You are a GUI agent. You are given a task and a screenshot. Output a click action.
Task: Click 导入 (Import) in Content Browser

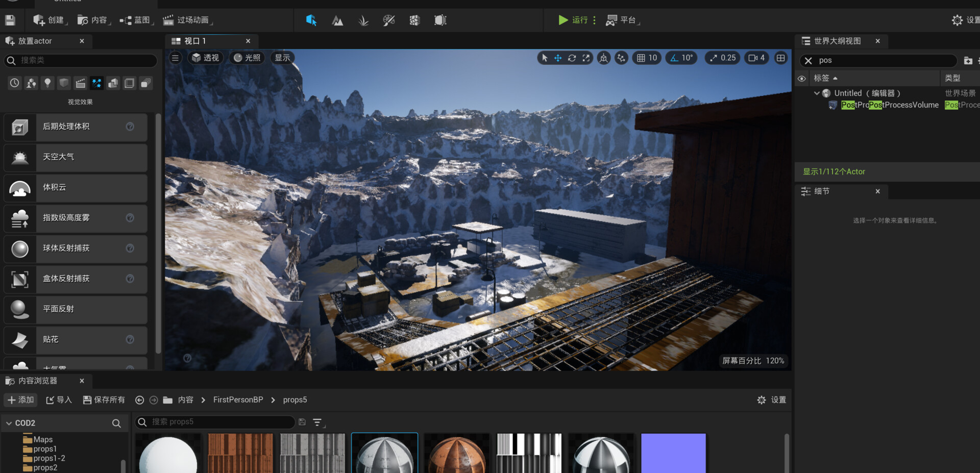[59, 400]
